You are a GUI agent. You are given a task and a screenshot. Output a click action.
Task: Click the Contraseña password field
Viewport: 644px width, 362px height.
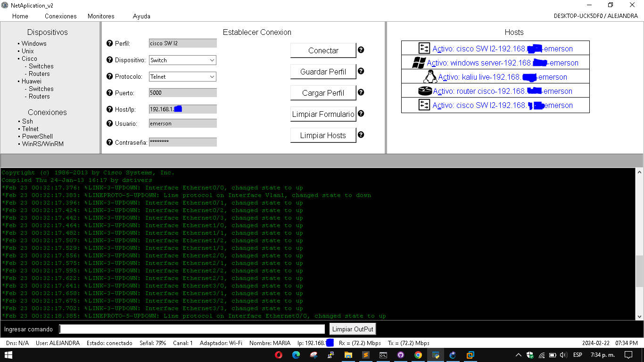pyautogui.click(x=183, y=142)
